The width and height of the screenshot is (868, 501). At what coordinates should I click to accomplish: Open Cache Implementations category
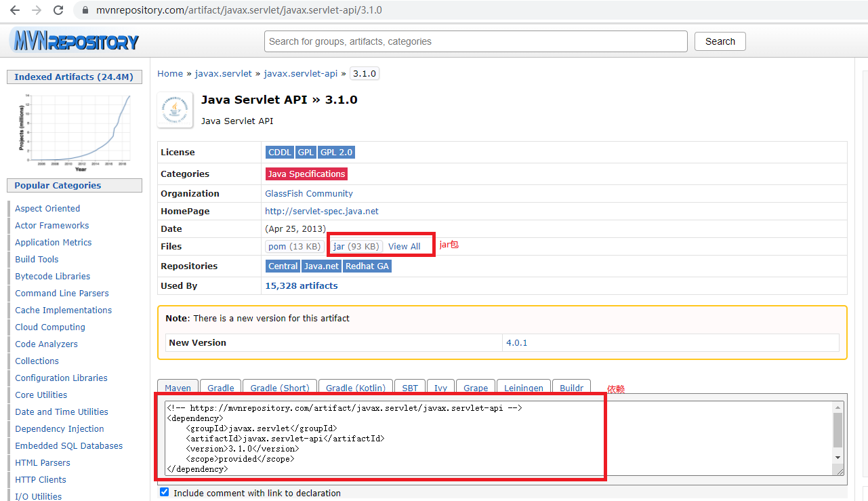(x=64, y=310)
